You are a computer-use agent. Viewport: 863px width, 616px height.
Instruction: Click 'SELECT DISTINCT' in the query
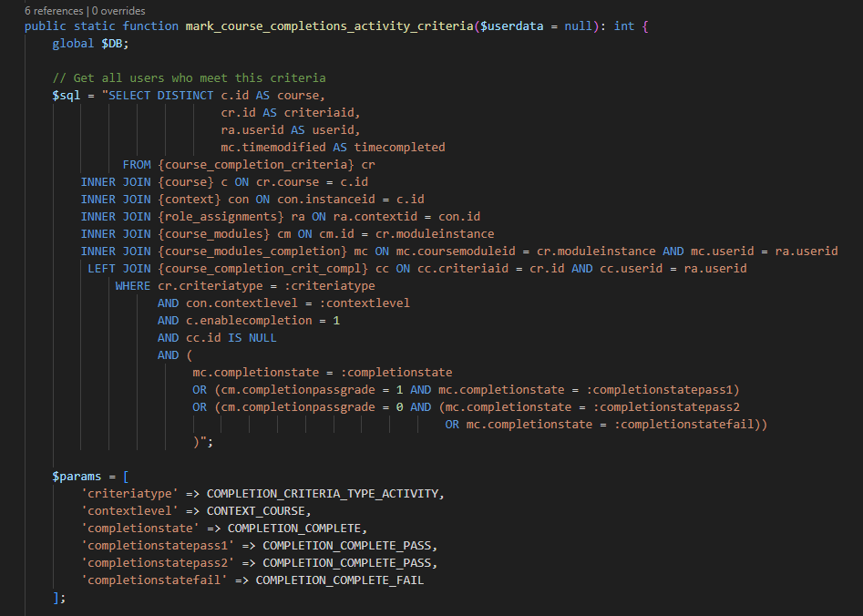[160, 96]
